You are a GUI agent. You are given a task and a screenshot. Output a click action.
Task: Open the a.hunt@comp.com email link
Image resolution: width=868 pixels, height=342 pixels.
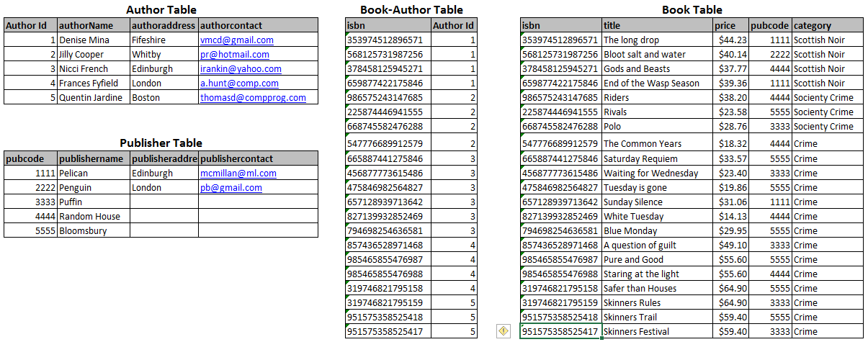click(x=239, y=84)
